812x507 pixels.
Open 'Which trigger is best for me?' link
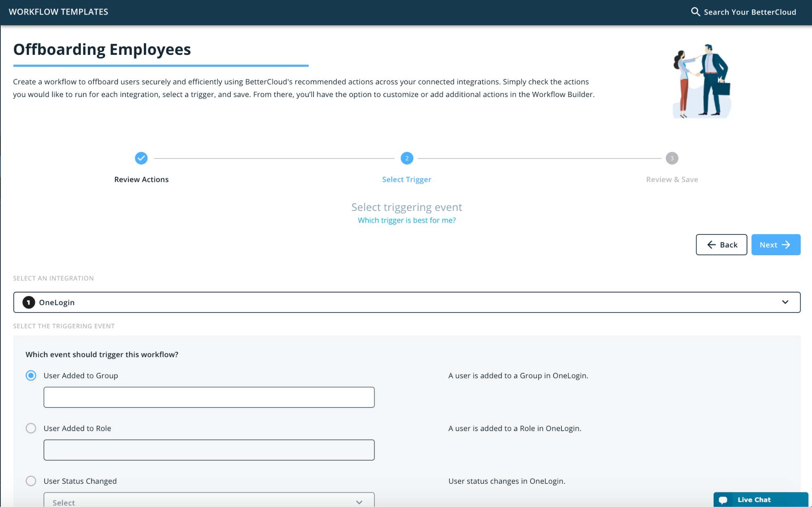(407, 220)
